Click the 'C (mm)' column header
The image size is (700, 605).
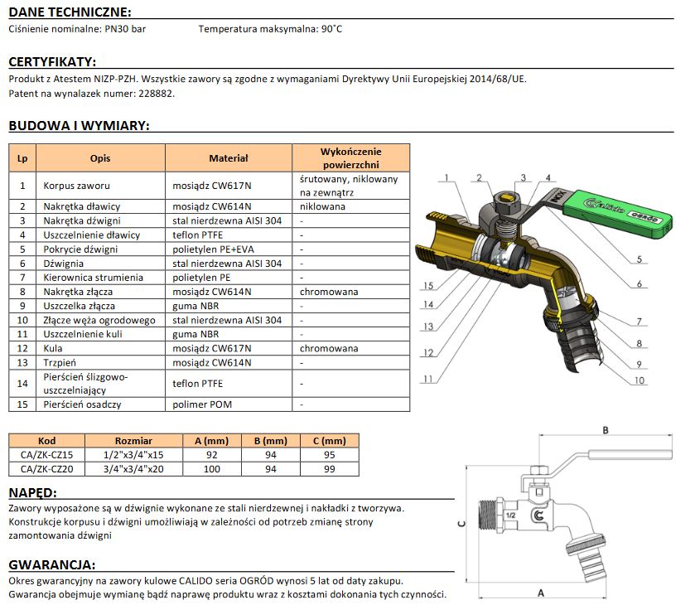[x=330, y=441]
